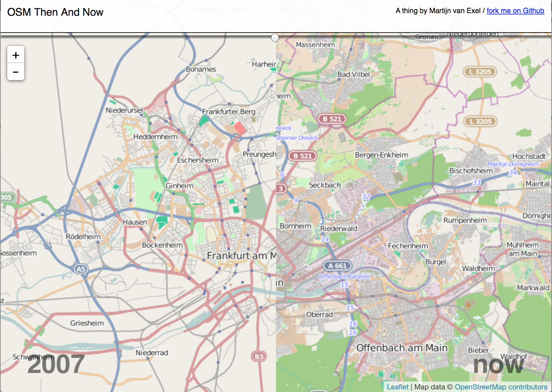The image size is (552, 392).
Task: Click the A5 motorway shield
Action: coord(81,269)
